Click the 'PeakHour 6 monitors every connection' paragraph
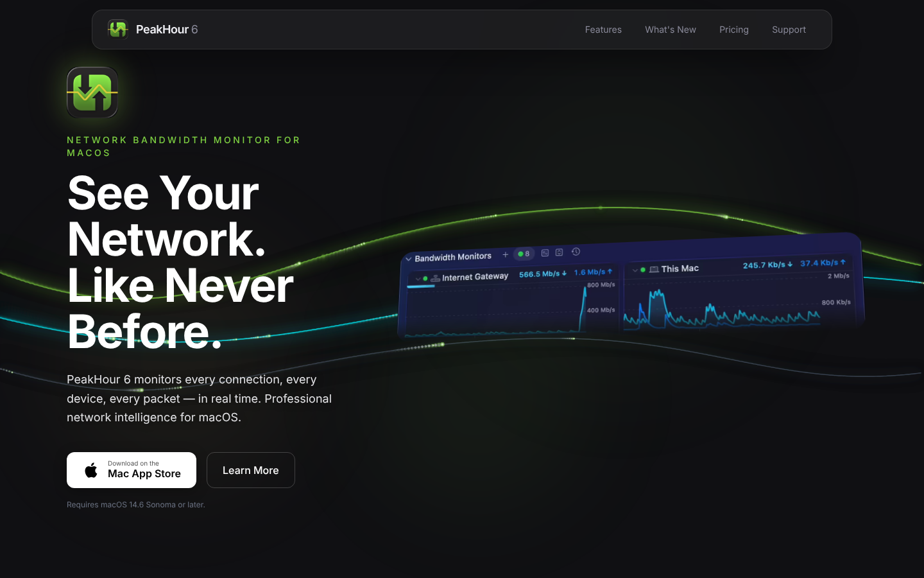This screenshot has width=924, height=578. pos(200,398)
